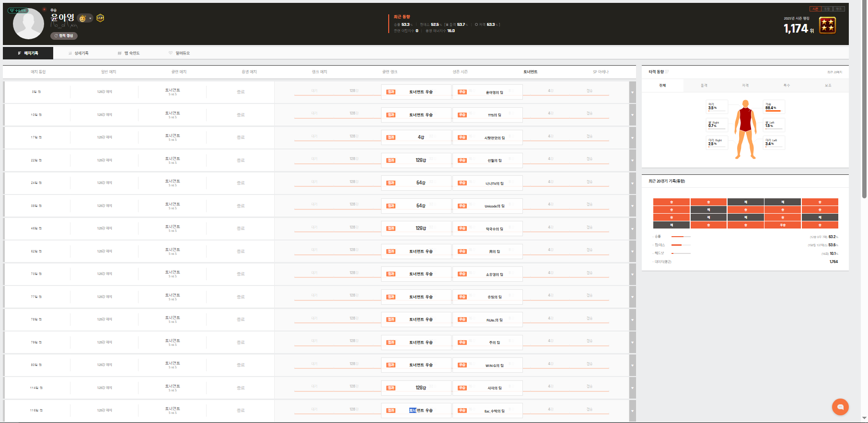Filter matches by 클랜 매치
This screenshot has width=868, height=423.
point(179,72)
